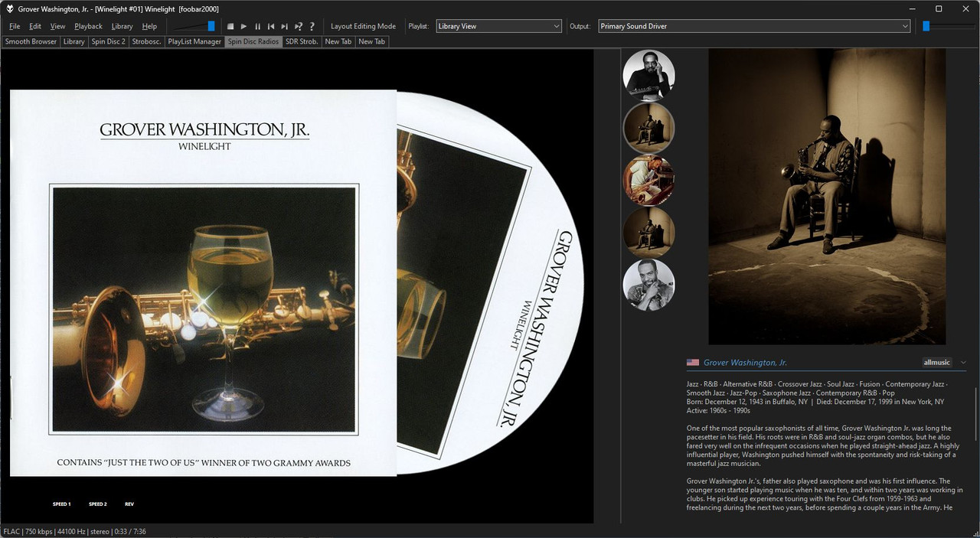
Task: Stop playback with the stop button
Action: pos(230,26)
